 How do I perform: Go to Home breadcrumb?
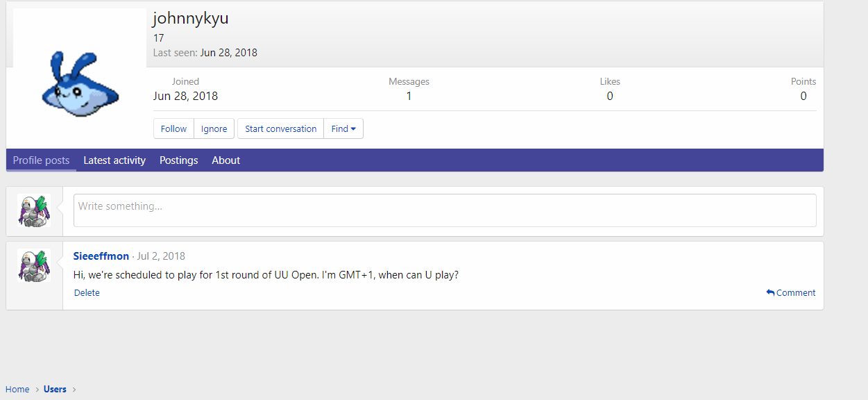(x=17, y=389)
